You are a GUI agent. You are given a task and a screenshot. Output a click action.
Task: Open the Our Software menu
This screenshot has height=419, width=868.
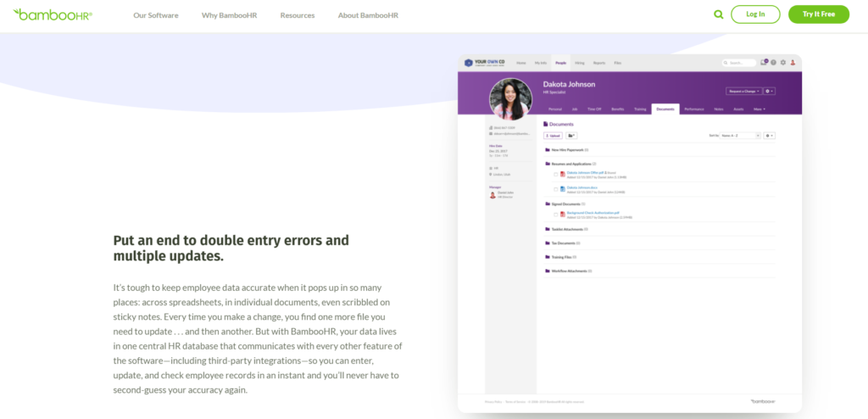pyautogui.click(x=156, y=15)
